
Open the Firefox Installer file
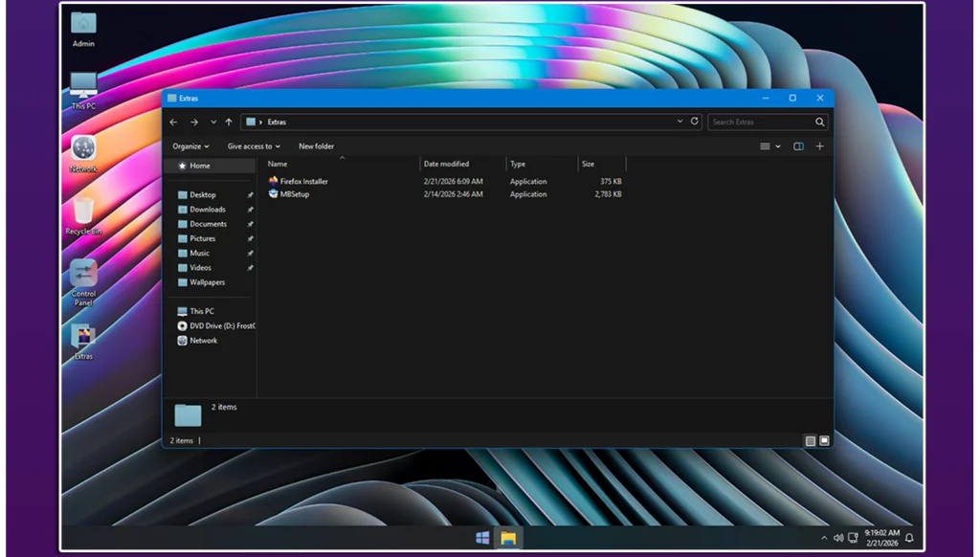303,181
